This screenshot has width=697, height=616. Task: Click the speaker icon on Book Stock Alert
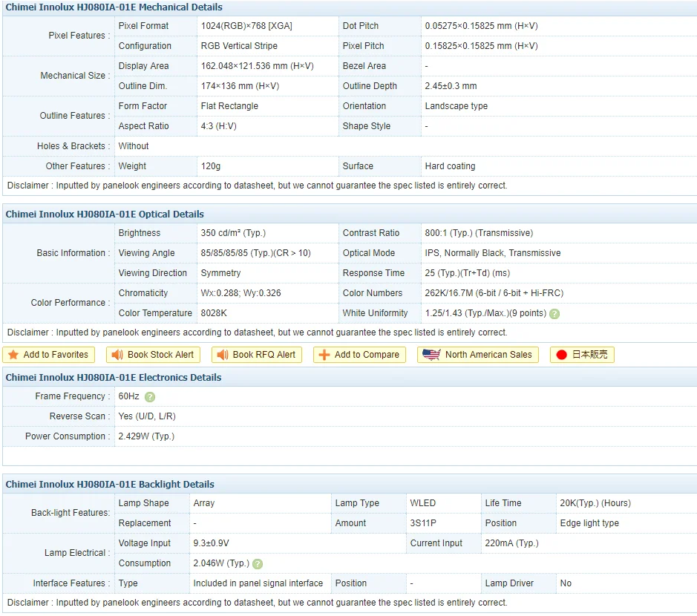pyautogui.click(x=117, y=355)
